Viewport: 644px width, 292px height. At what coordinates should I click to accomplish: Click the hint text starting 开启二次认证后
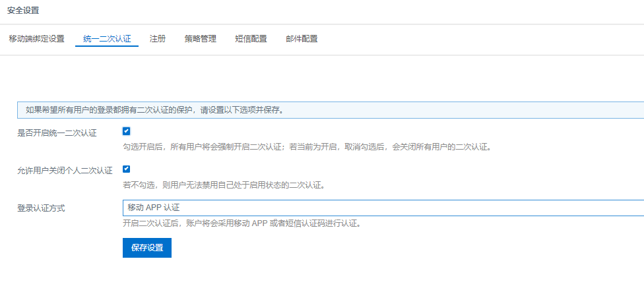pyautogui.click(x=242, y=224)
